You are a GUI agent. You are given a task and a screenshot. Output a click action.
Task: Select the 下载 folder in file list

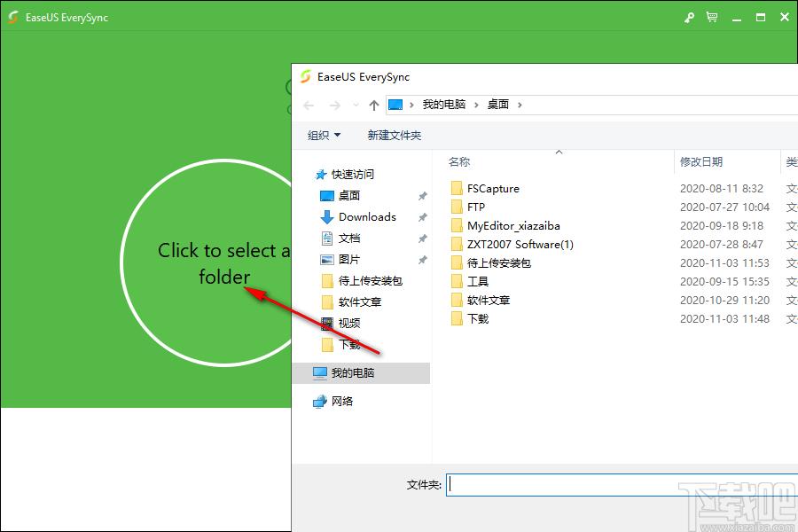[x=477, y=318]
